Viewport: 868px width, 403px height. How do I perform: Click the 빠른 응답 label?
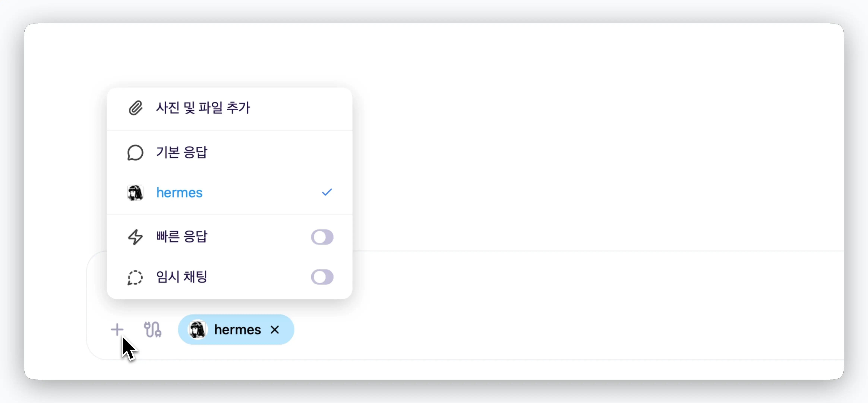click(x=182, y=237)
